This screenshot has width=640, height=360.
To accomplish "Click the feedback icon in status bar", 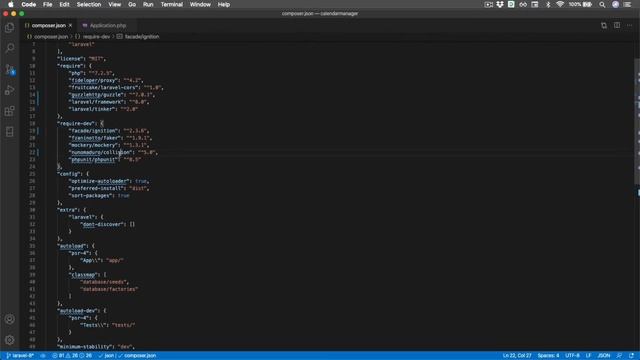I will (619, 356).
